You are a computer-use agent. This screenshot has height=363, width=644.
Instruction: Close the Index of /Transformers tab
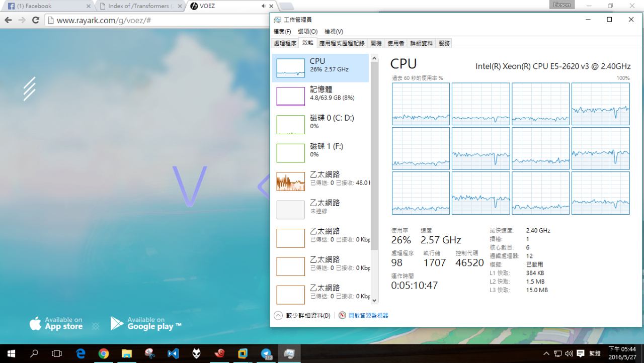(180, 6)
